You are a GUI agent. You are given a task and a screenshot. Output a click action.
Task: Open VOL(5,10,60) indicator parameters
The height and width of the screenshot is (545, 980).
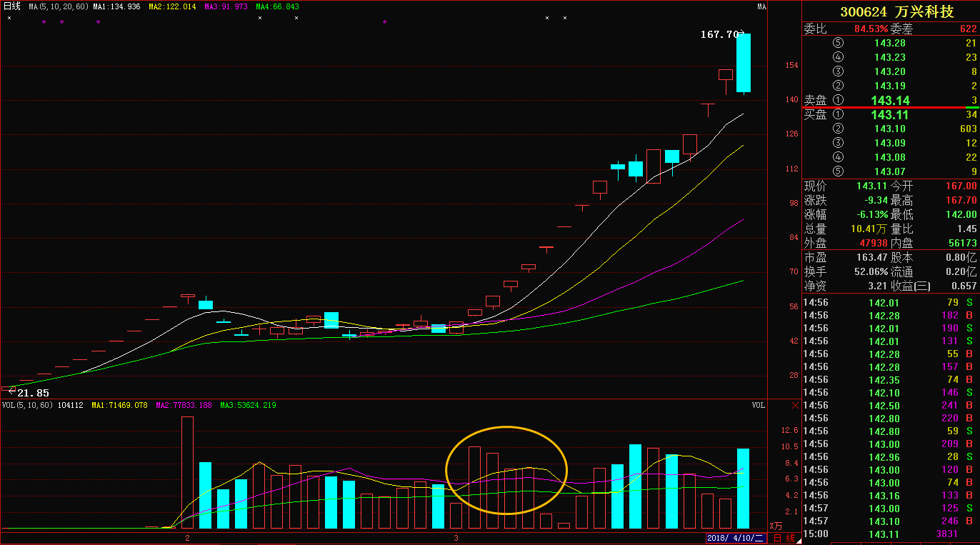28,406
